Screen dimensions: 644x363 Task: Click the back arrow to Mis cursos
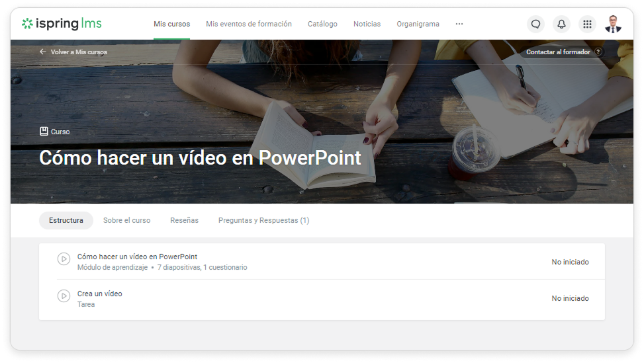(43, 52)
